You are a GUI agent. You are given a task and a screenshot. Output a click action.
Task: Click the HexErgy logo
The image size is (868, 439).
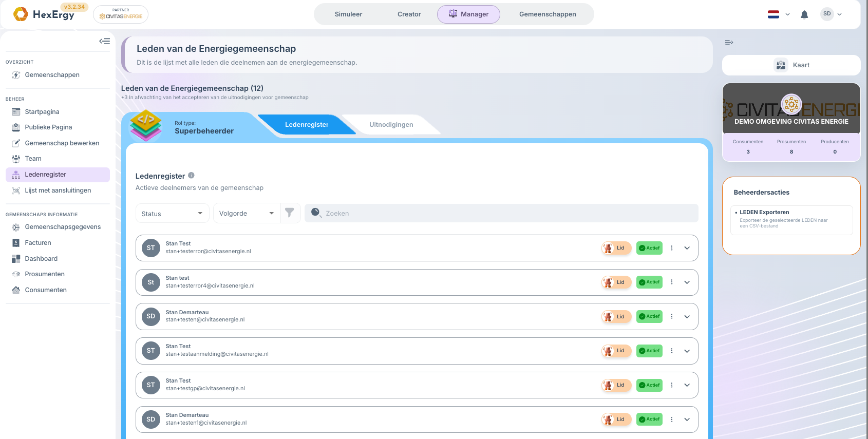point(44,14)
